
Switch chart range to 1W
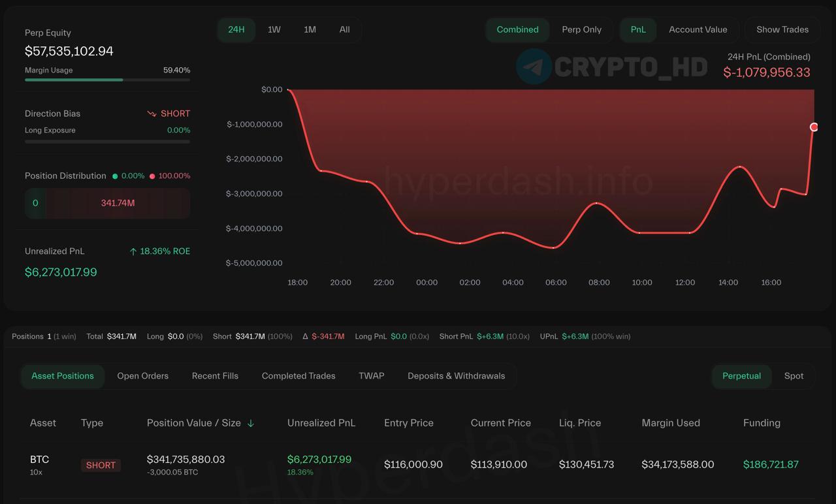[274, 29]
